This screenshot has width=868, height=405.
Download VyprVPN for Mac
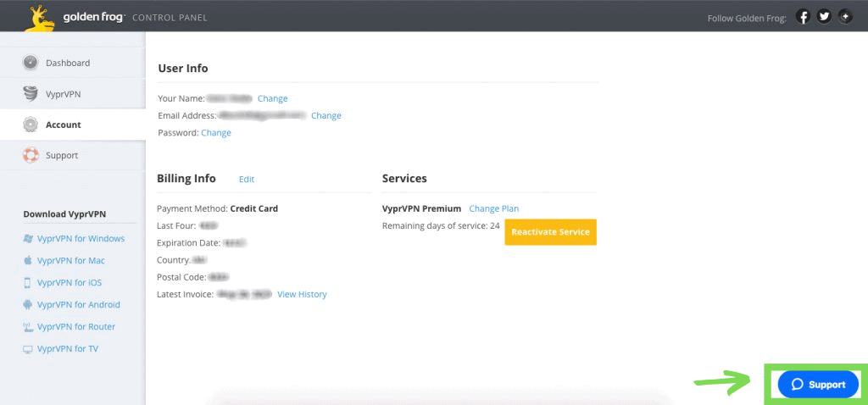tap(71, 261)
